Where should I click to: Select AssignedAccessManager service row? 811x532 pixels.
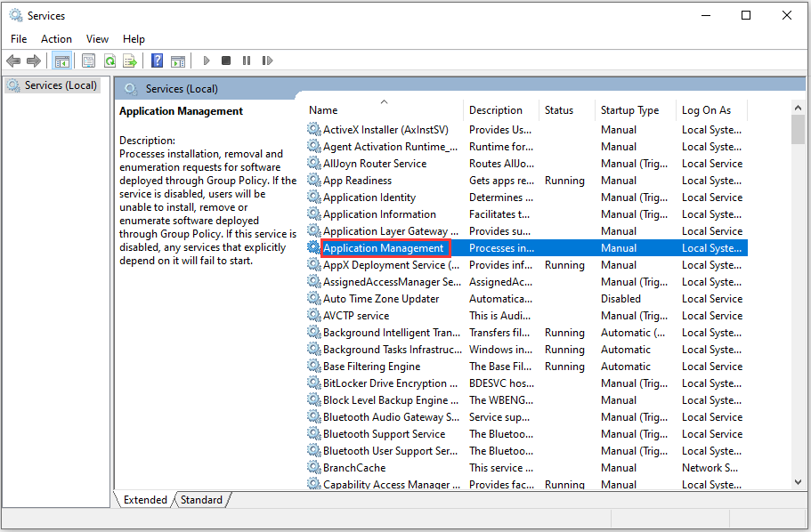click(526, 281)
